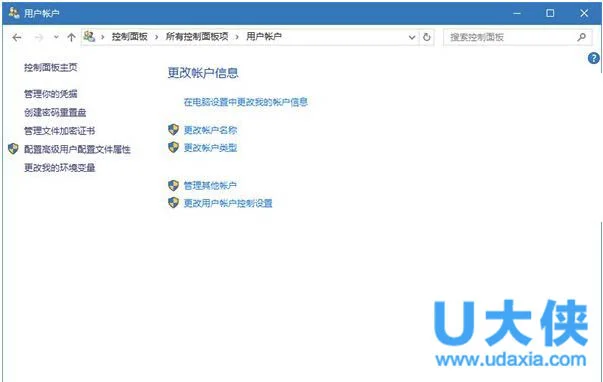Click 创建密码重置盘 sidebar link
This screenshot has height=382, width=603.
point(55,112)
